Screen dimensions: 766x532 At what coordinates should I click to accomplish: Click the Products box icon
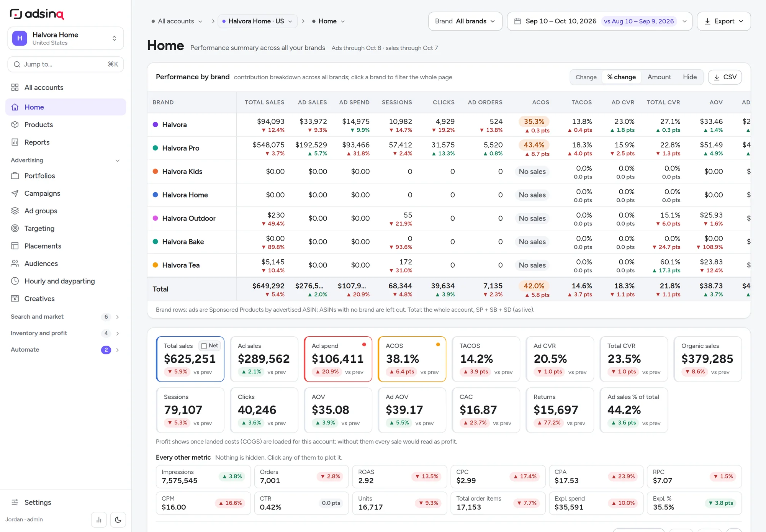tap(15, 124)
